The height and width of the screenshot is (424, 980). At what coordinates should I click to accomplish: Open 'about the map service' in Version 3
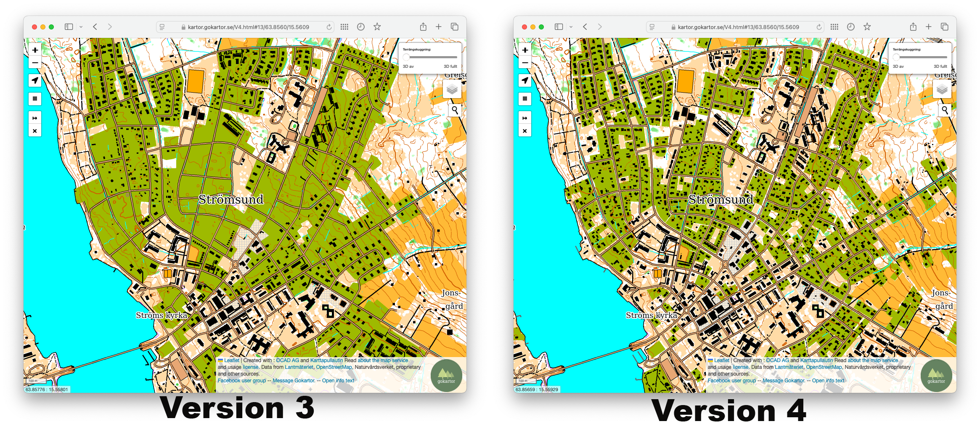pos(383,360)
